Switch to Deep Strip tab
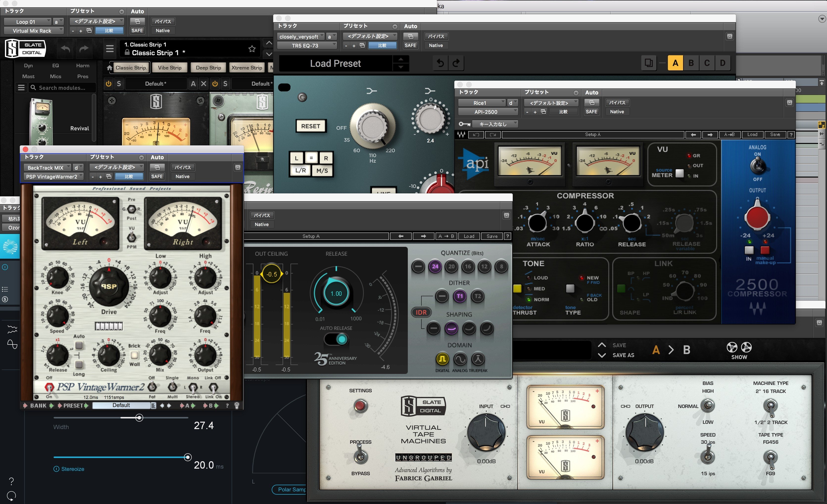827x504 pixels. point(208,68)
